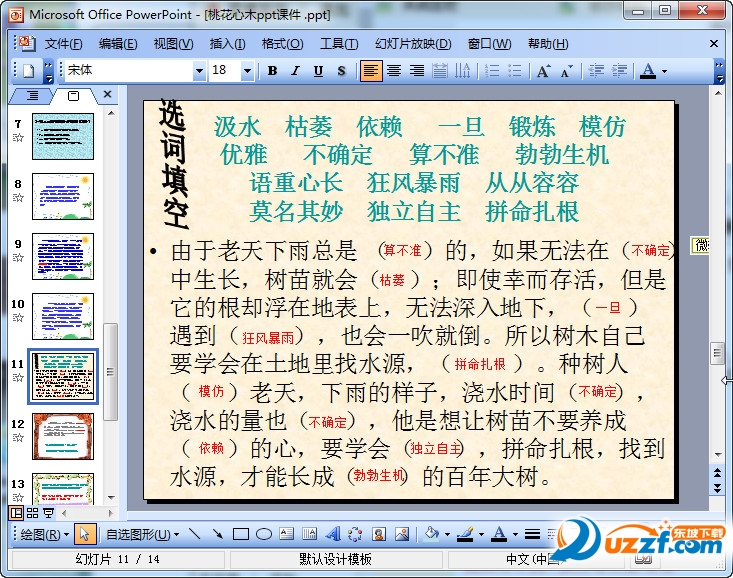733x578 pixels.
Task: Expand drawing toolbar font color arrow
Action: tap(515, 534)
